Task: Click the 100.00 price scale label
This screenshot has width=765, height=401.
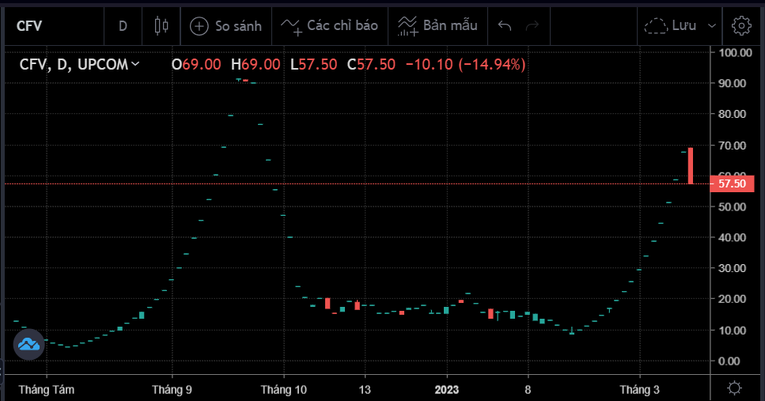Action: [734, 52]
